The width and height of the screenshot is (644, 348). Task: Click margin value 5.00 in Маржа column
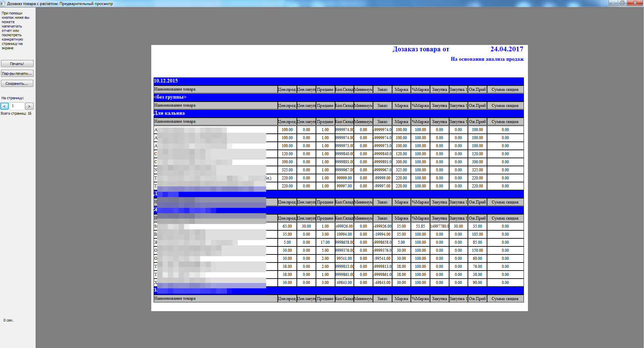point(401,242)
